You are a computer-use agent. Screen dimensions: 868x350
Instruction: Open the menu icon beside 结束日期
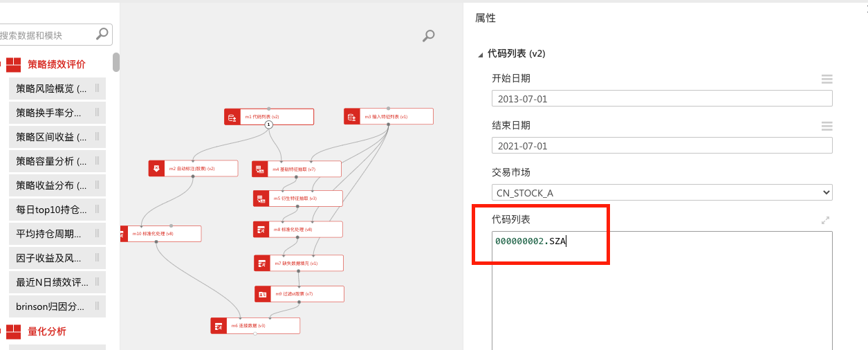click(827, 126)
